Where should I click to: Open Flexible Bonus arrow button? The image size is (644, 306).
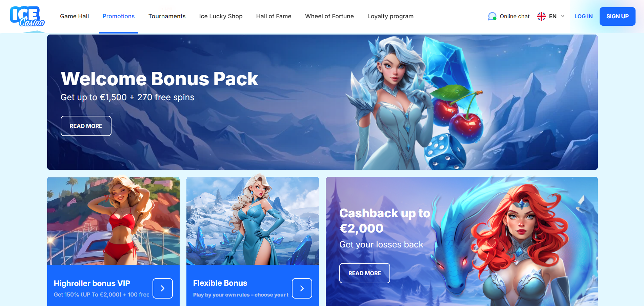tap(302, 288)
